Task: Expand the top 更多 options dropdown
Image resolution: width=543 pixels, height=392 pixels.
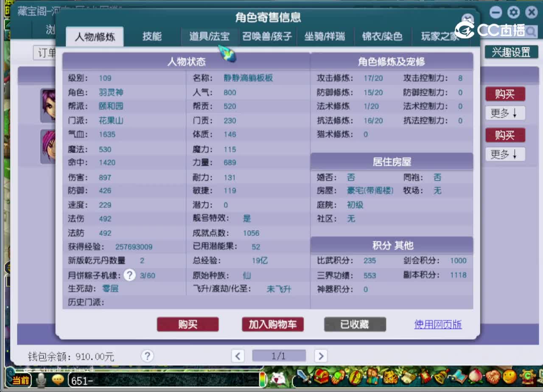Action: point(505,113)
